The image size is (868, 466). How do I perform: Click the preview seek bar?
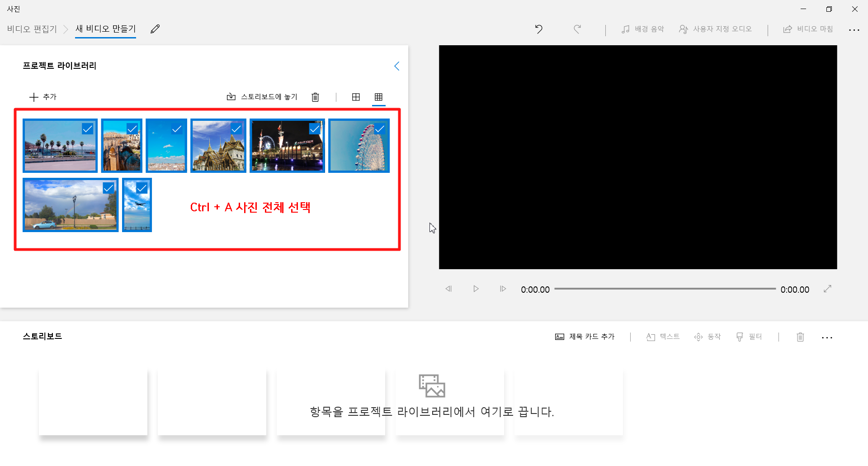[665, 289]
